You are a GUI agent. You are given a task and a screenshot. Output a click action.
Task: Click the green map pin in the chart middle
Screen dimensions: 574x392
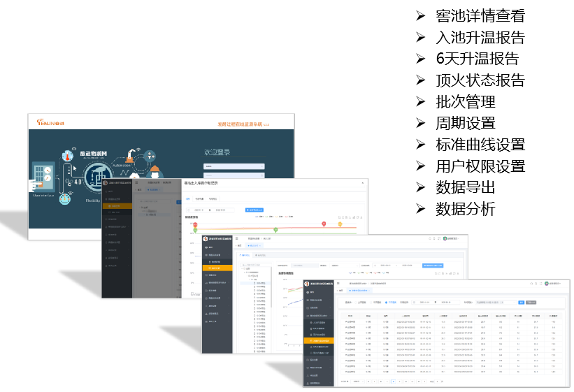click(x=275, y=229)
